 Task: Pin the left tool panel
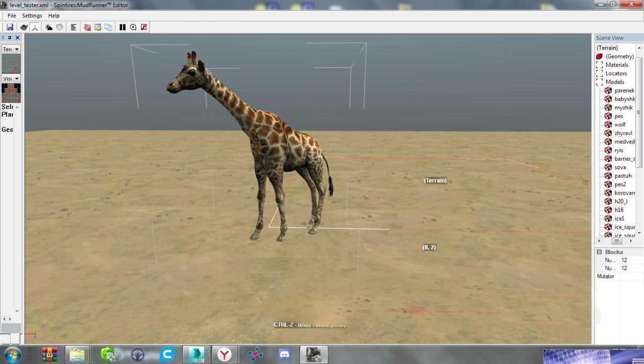click(10, 38)
